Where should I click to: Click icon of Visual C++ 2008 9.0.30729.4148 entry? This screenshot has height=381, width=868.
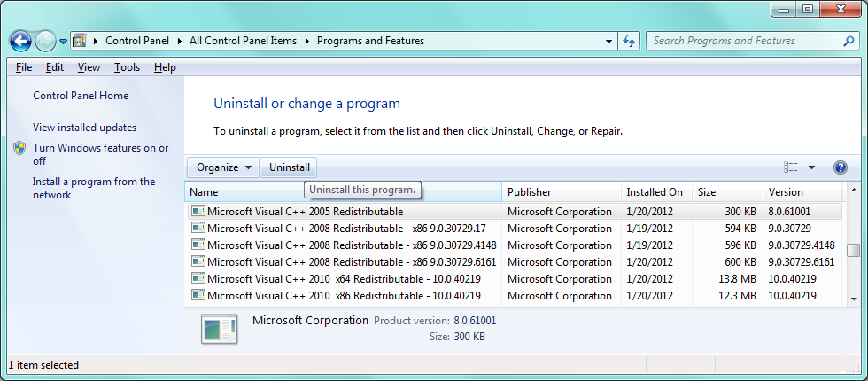198,245
